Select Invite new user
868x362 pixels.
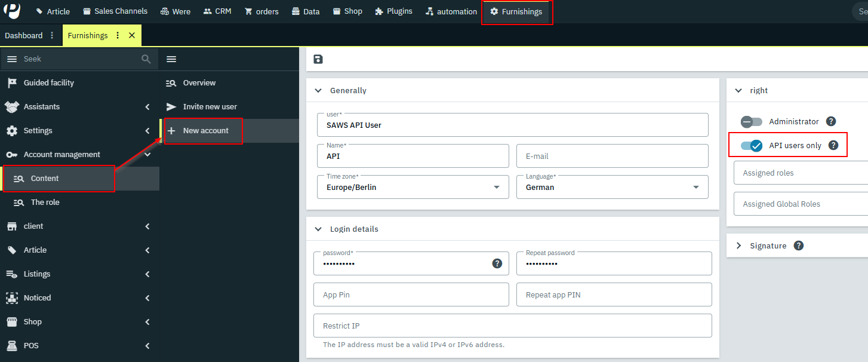click(x=210, y=106)
